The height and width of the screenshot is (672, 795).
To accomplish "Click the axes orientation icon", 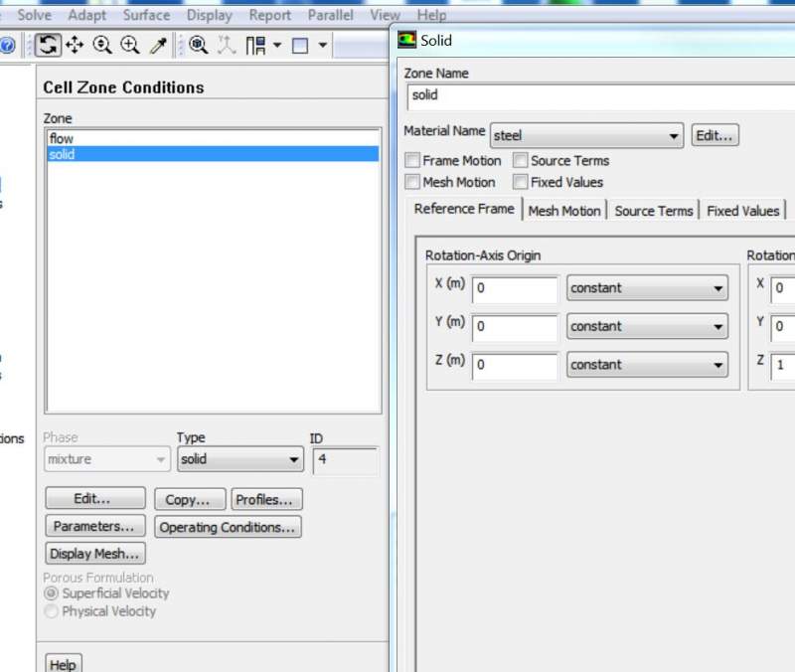I will [x=227, y=45].
